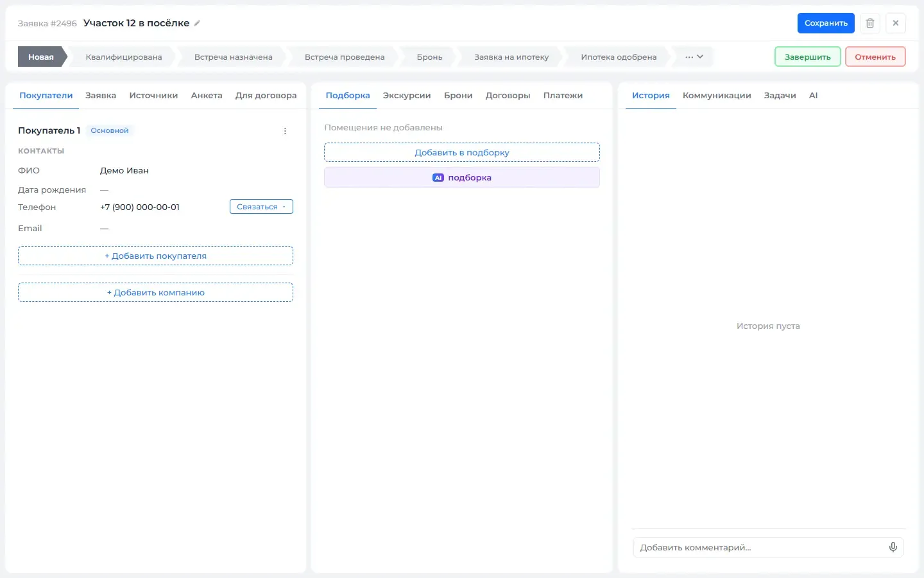Edit the request title with pencil icon

(x=198, y=23)
